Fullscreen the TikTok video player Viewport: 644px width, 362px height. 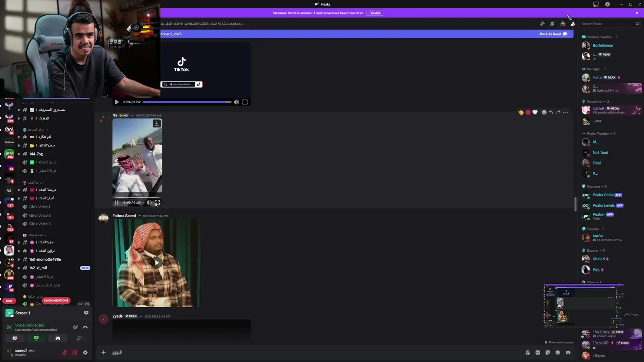tap(245, 102)
